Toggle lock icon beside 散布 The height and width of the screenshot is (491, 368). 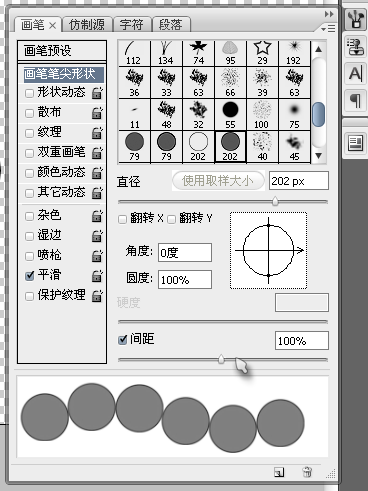pos(97,113)
